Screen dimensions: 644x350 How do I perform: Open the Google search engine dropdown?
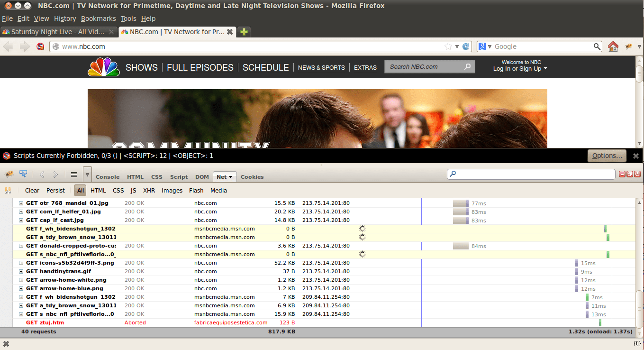click(x=490, y=46)
